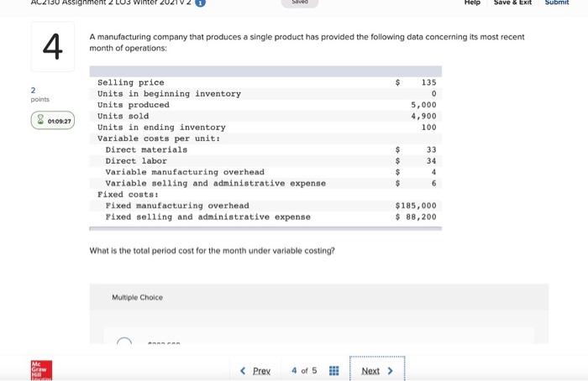Screen dimensions: 588x381
Task: Click the '2 points' label
Action: point(39,94)
